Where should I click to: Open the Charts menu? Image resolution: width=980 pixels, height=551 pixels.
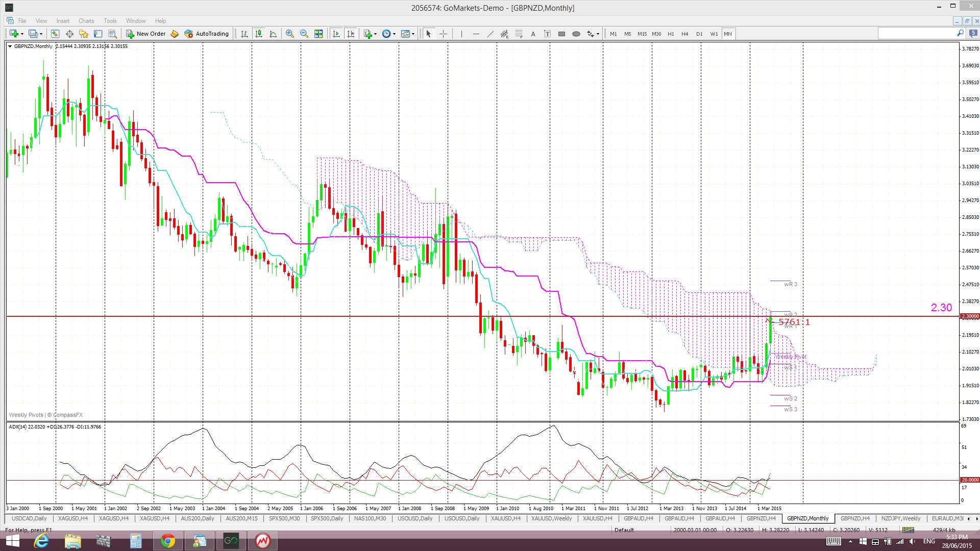[86, 21]
